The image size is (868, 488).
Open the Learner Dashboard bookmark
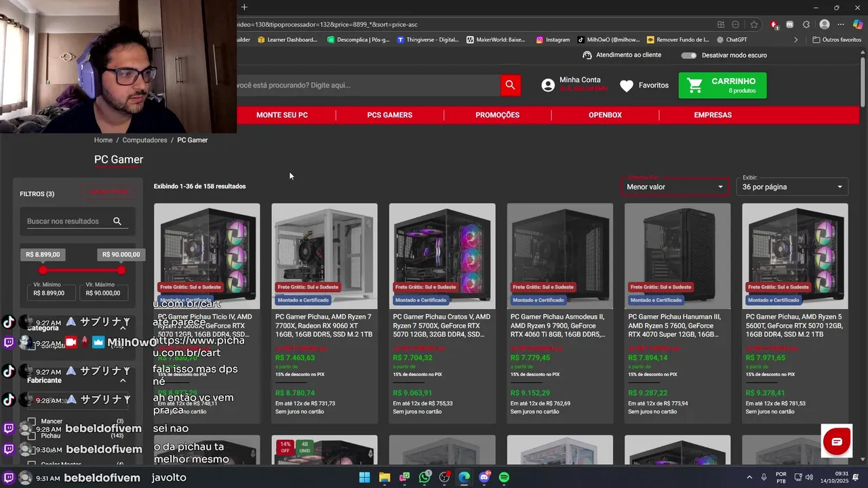point(288,40)
